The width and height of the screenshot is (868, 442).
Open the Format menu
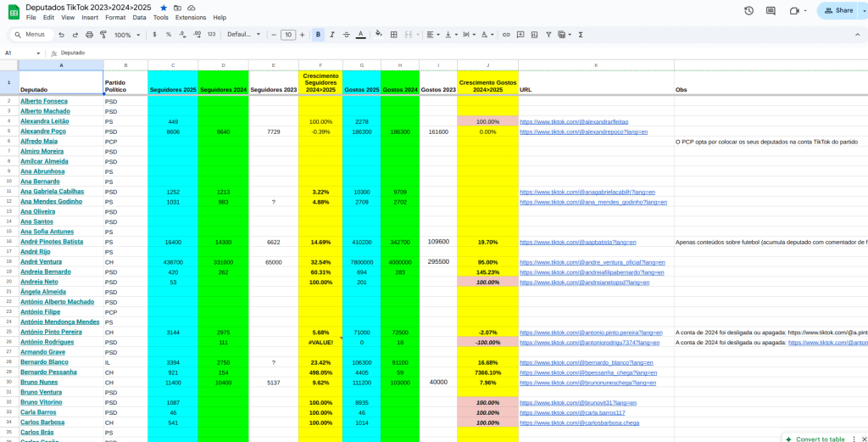115,17
